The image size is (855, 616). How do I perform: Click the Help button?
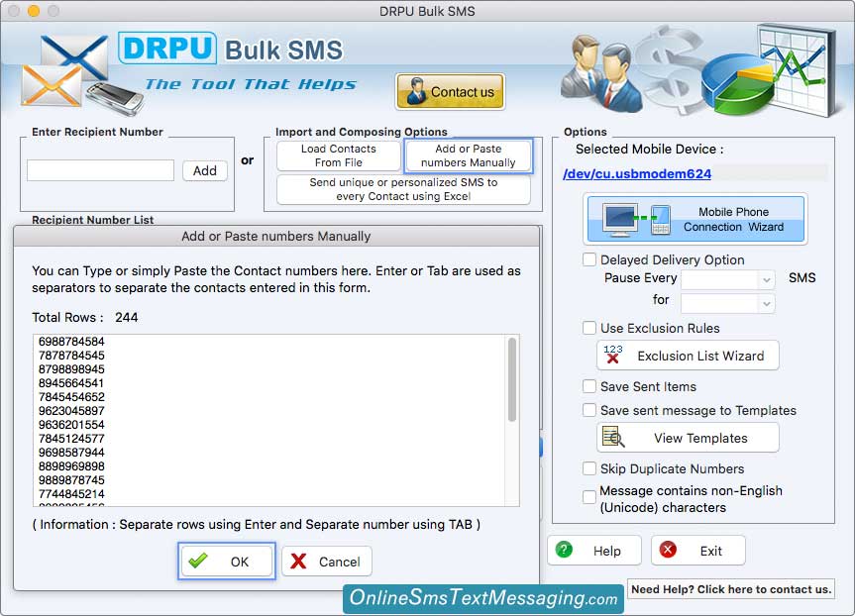tap(594, 551)
